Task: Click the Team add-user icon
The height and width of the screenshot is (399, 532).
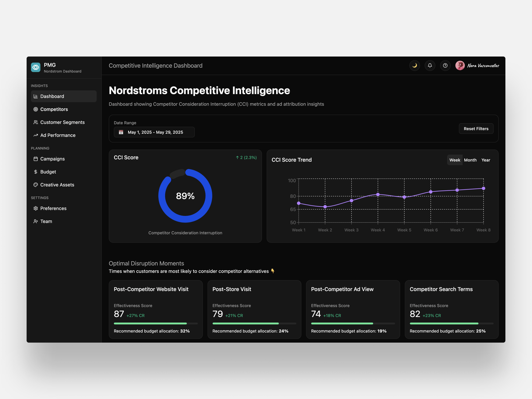Action: (x=36, y=221)
